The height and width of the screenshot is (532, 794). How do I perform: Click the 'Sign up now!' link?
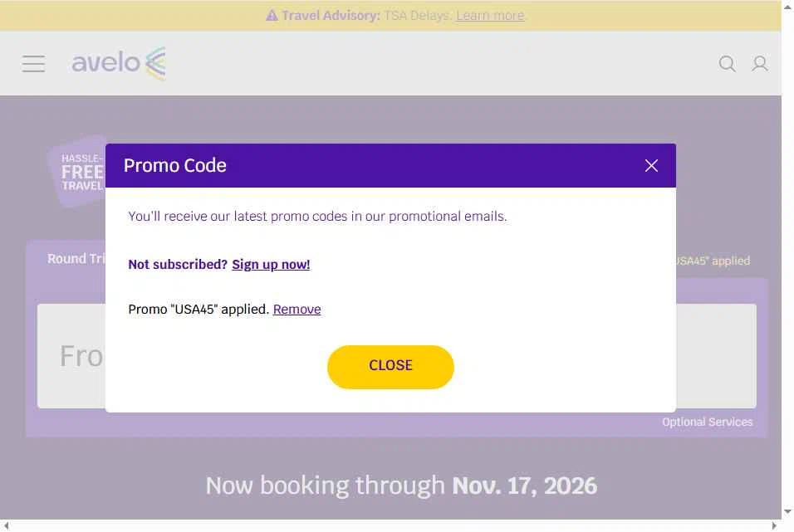(271, 265)
